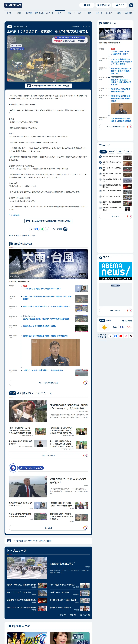This screenshot has height=644, width=138.
Task: Play the landslide news video
Action: coord(48,59)
